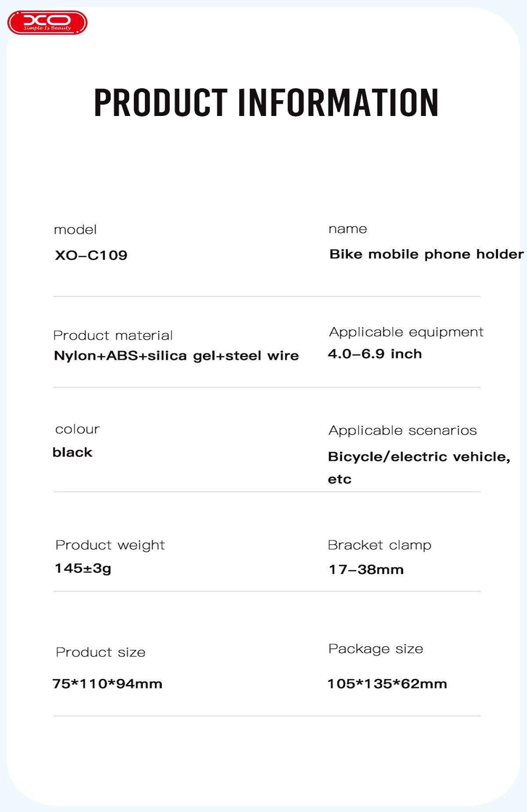The image size is (527, 812).
Task: Select the 'Bike mobile phone holder' text
Action: click(x=426, y=254)
